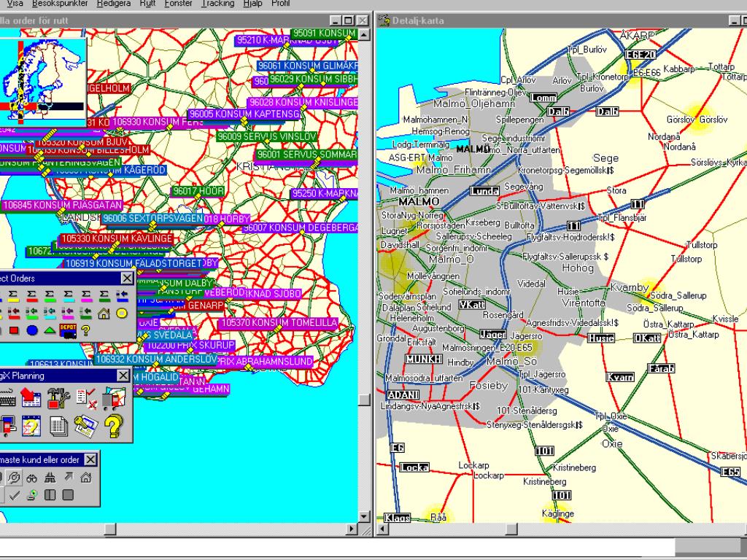747x560 pixels.
Task: Open the Fönster menu
Action: (178, 4)
